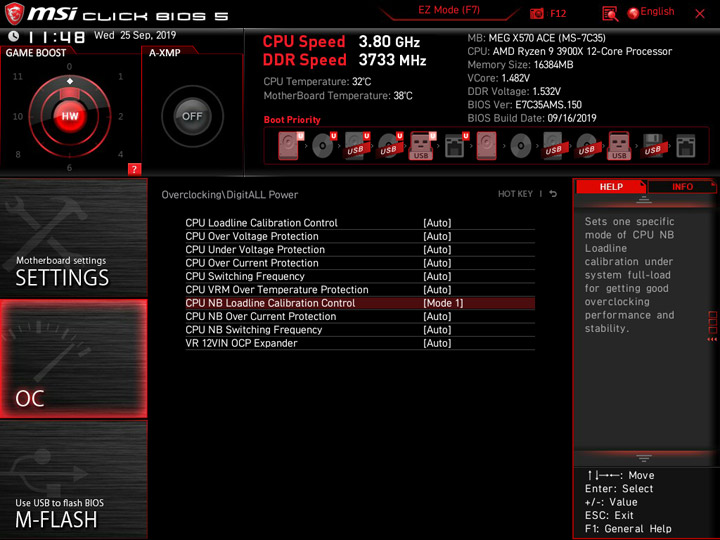Open CPU Loadline Calibration Control Auto value
Viewport: 720px width, 540px height.
click(x=437, y=223)
